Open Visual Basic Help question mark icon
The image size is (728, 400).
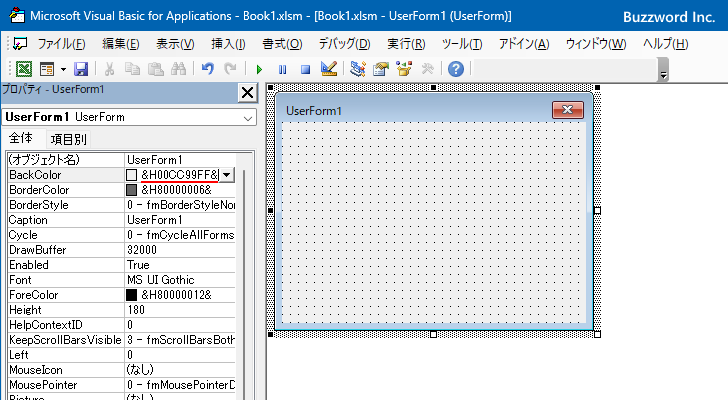point(456,69)
